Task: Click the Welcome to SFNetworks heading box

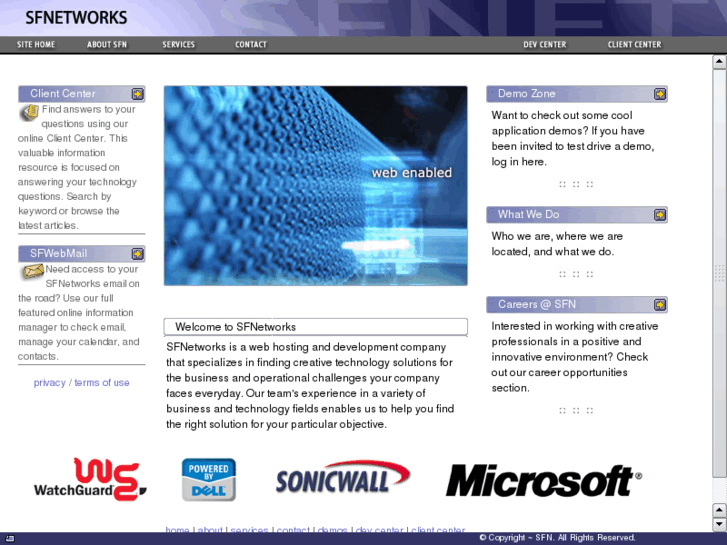Action: (x=316, y=327)
